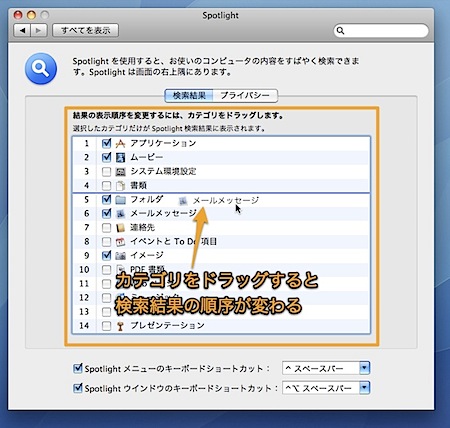450x428 pixels.
Task: Click the プレゼンテーション podium icon
Action: (x=120, y=326)
